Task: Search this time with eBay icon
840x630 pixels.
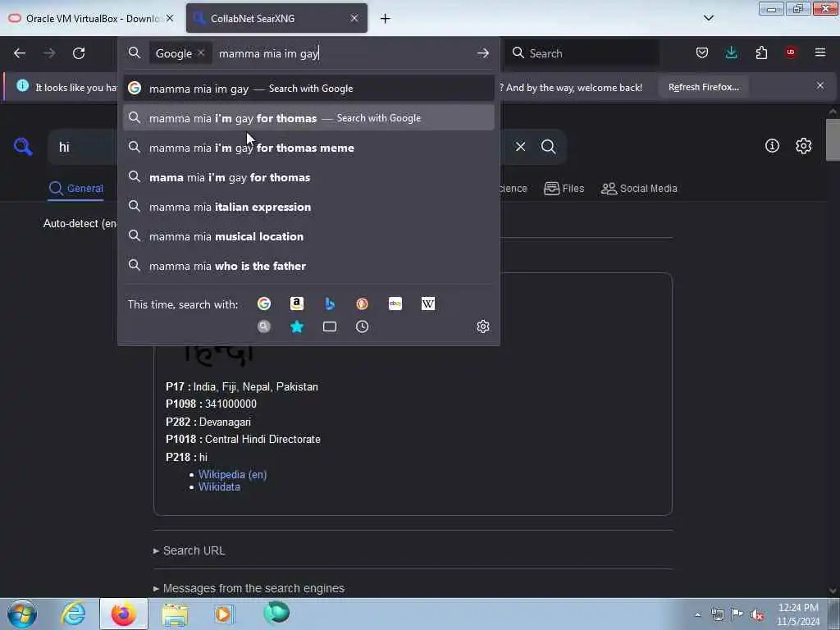Action: pyautogui.click(x=395, y=304)
